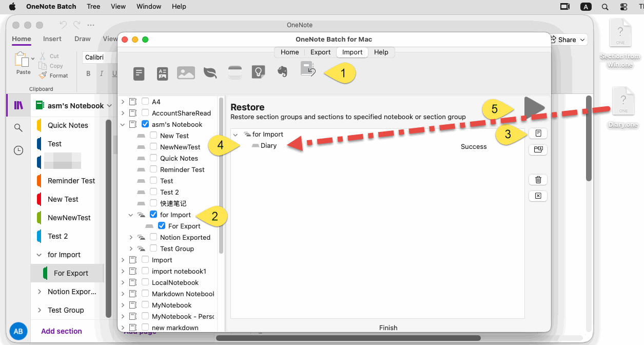Screen dimensions: 644x345
Task: Expand the LocalNotebook tree node
Action: (123, 282)
